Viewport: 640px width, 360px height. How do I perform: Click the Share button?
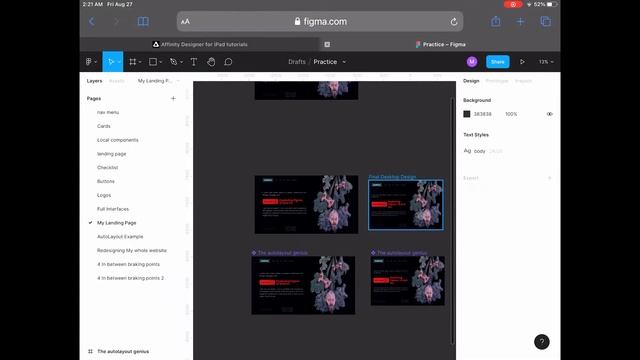pos(498,62)
